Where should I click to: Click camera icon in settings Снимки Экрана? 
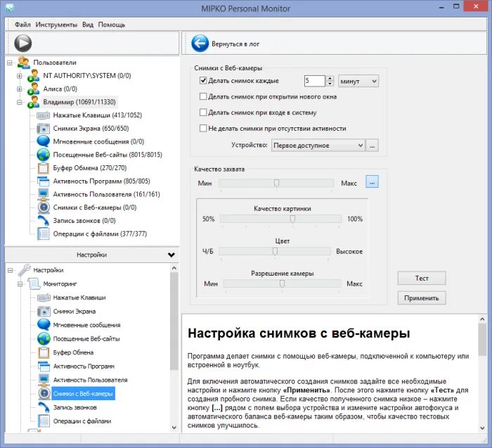point(44,312)
